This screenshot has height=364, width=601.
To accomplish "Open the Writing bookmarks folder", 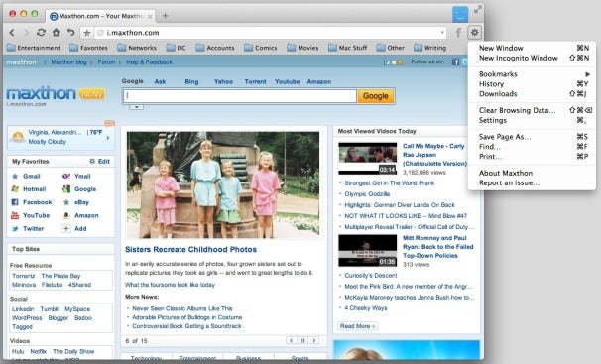I will tap(430, 48).
